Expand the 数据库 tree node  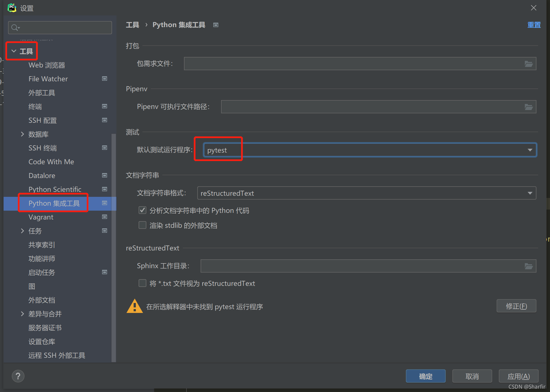[x=23, y=134]
